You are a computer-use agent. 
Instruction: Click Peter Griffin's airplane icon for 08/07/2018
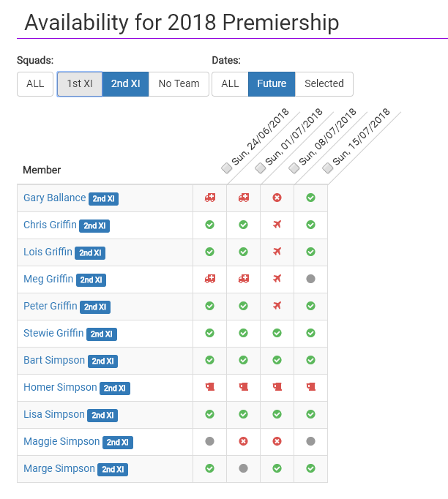point(277,306)
